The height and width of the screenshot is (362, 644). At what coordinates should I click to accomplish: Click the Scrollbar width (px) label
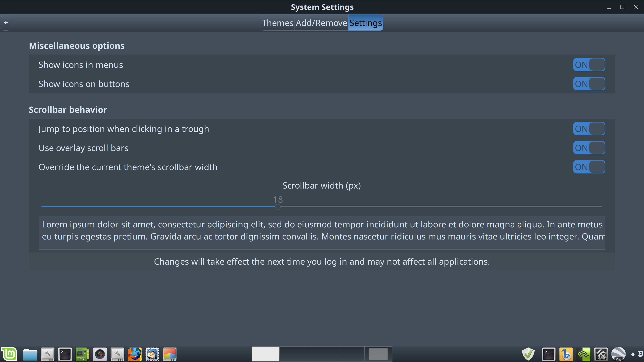click(x=322, y=186)
